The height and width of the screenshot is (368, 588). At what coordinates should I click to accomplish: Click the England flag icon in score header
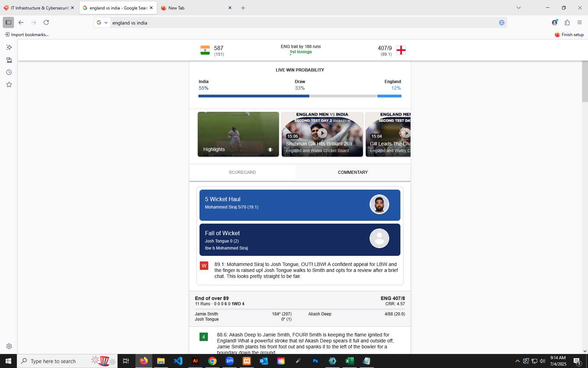401,50
